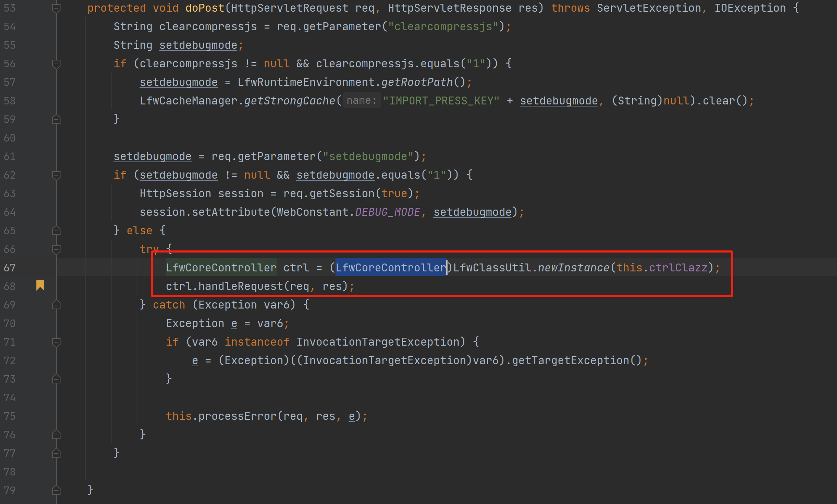Collapse the clearcompressjs if block at line 56
The image size is (837, 504).
tap(56, 64)
